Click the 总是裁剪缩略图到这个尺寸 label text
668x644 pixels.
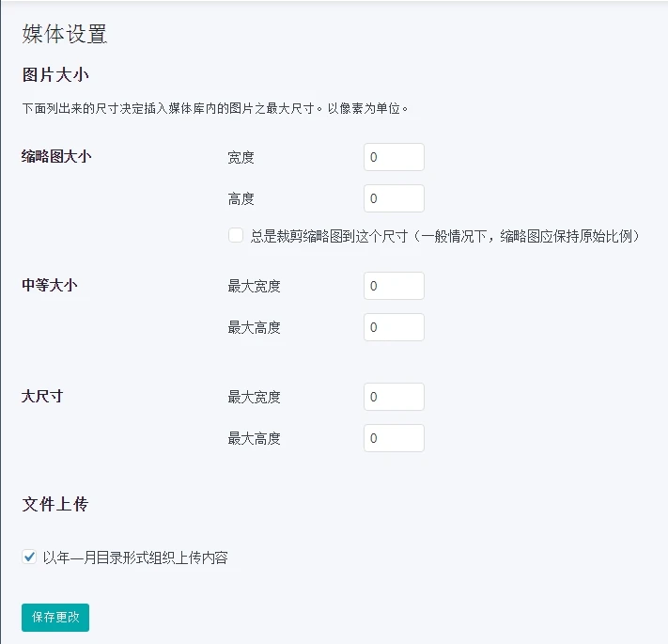(x=444, y=236)
